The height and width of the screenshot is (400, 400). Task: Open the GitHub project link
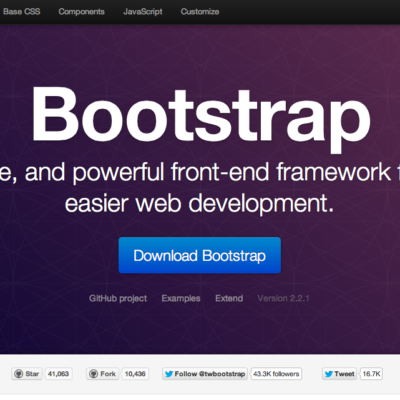(x=118, y=298)
